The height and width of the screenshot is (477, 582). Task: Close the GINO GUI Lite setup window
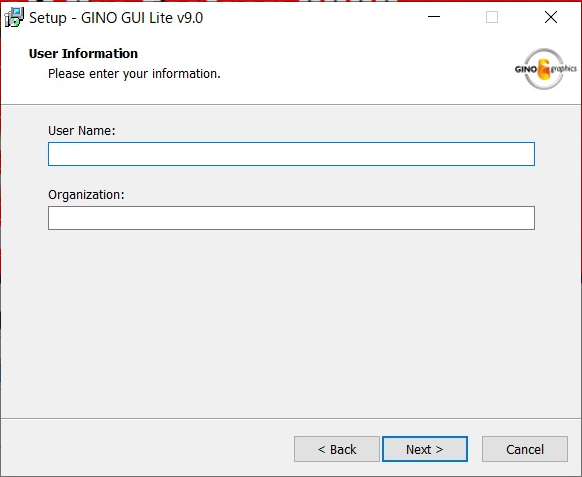[551, 17]
